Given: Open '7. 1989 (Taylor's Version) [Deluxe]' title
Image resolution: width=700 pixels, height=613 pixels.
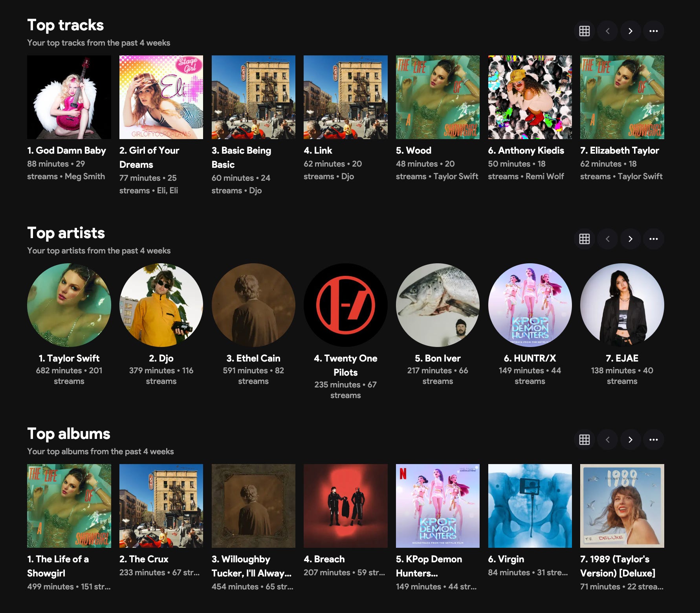Looking at the screenshot, I should point(618,566).
